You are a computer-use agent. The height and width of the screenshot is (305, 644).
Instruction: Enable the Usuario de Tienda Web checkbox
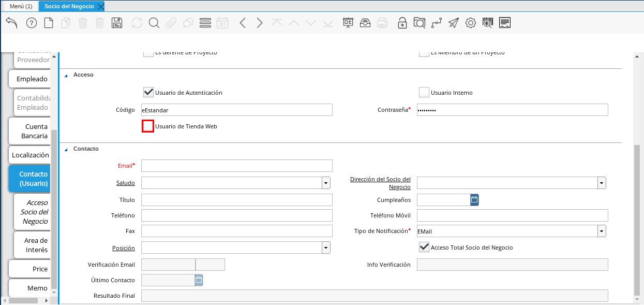click(x=148, y=126)
